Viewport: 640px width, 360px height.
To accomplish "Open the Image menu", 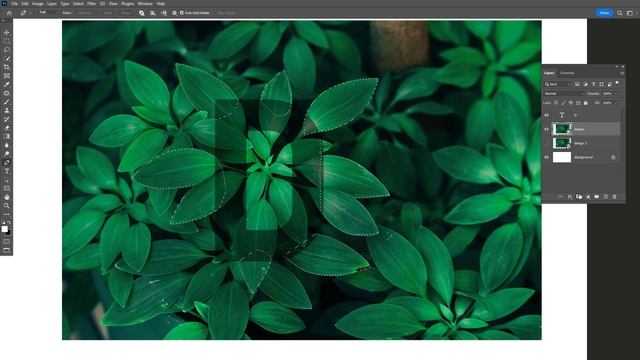I will [x=38, y=4].
